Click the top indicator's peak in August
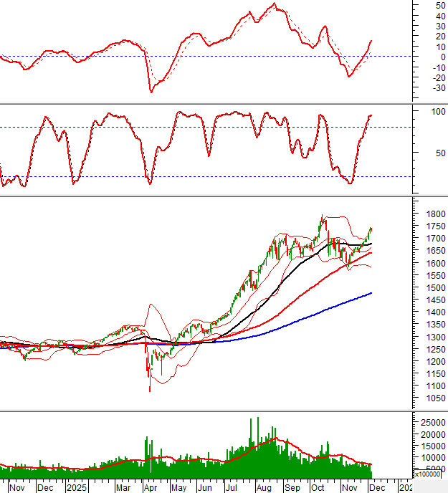The height and width of the screenshot is (493, 448). (x=275, y=4)
